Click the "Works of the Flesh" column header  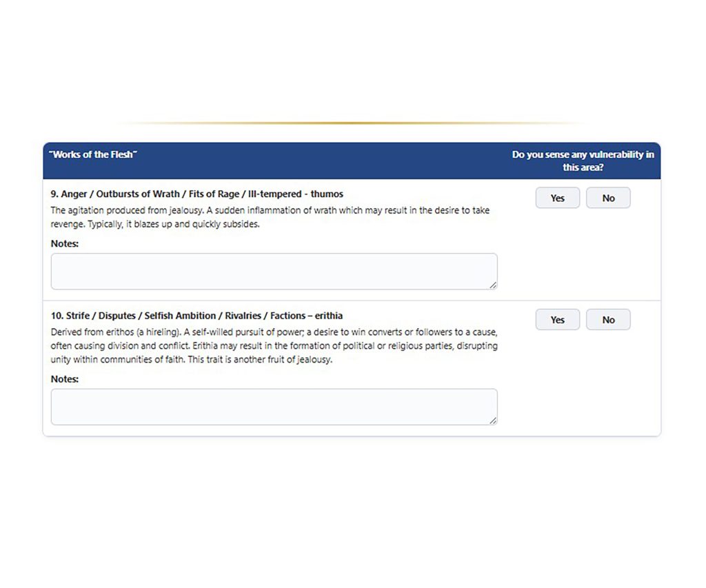click(92, 154)
